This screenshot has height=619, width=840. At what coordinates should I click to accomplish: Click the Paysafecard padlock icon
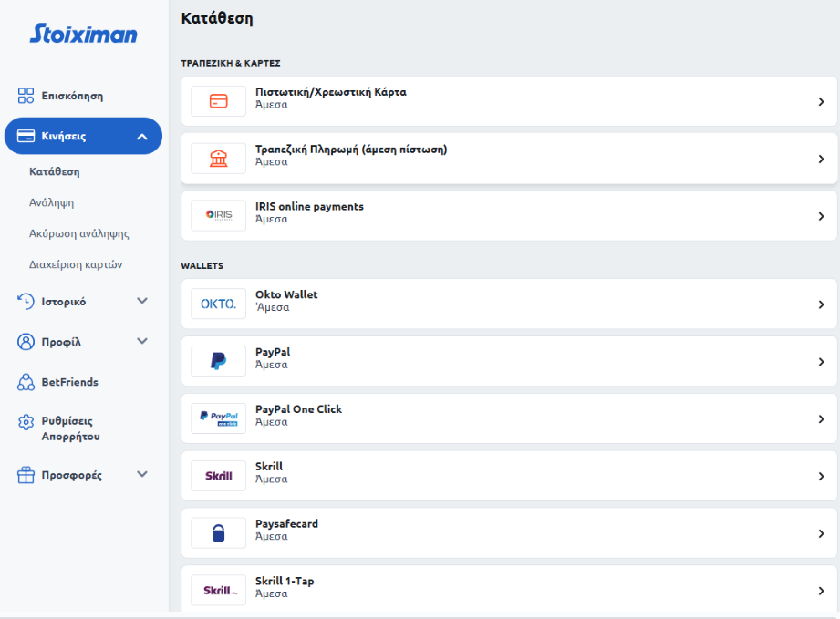[218, 533]
